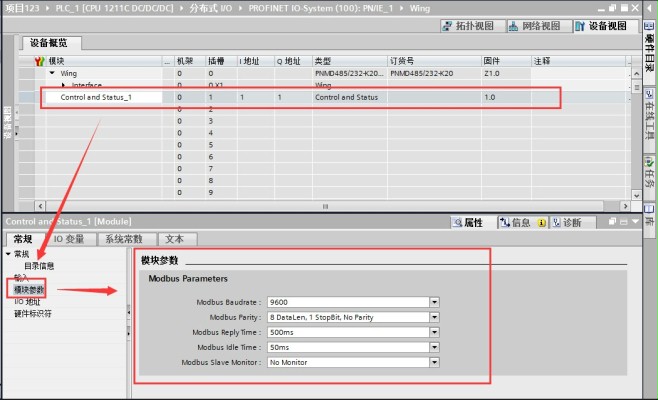The height and width of the screenshot is (400, 658).
Task: Open the 在线工具 online tools side tab
Action: point(649,114)
